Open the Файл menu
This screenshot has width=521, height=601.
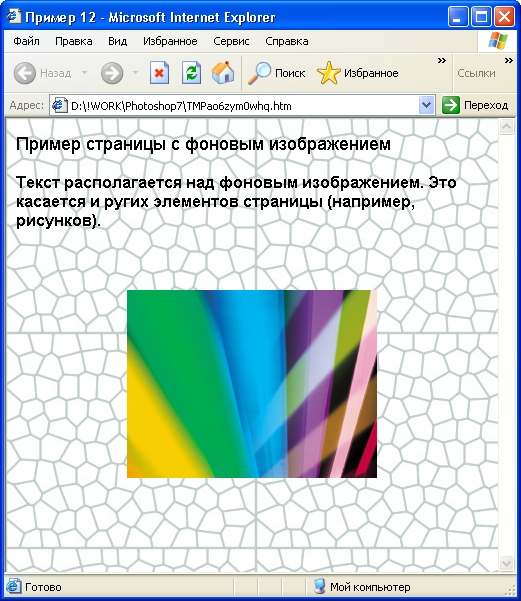pyautogui.click(x=26, y=41)
